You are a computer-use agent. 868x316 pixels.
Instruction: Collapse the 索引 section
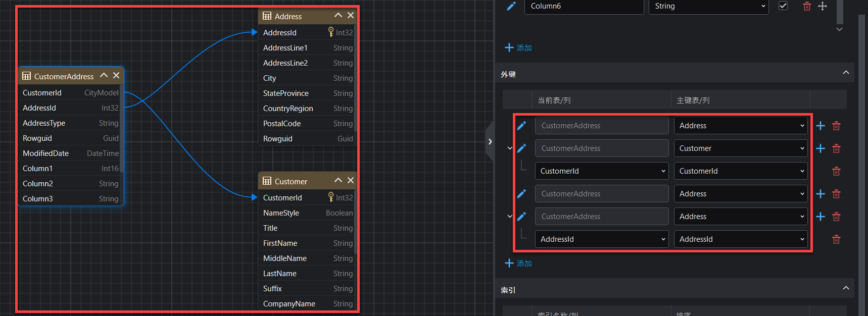pos(846,288)
